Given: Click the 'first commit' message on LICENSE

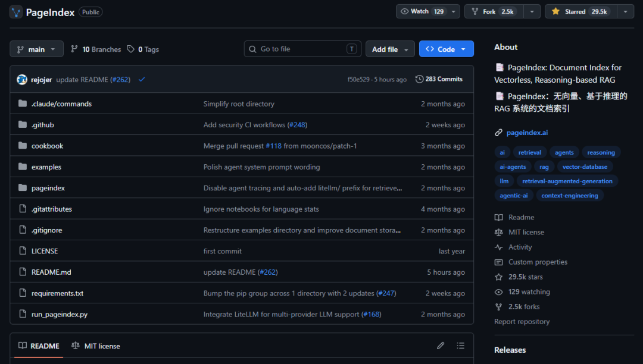Looking at the screenshot, I should tap(222, 251).
